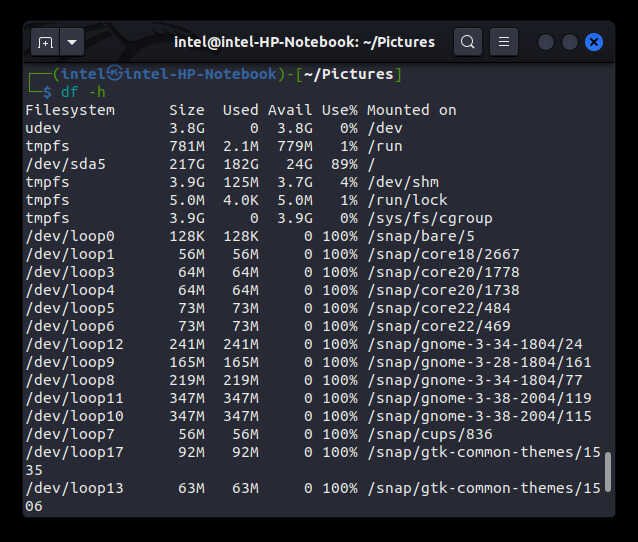Image resolution: width=638 pixels, height=542 pixels.
Task: Click the 241M size value of loop12
Action: (187, 344)
